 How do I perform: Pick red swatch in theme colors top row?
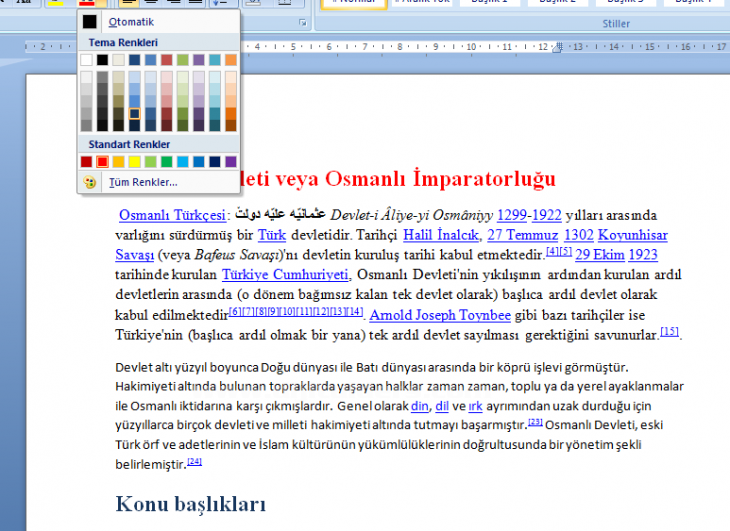[167, 60]
